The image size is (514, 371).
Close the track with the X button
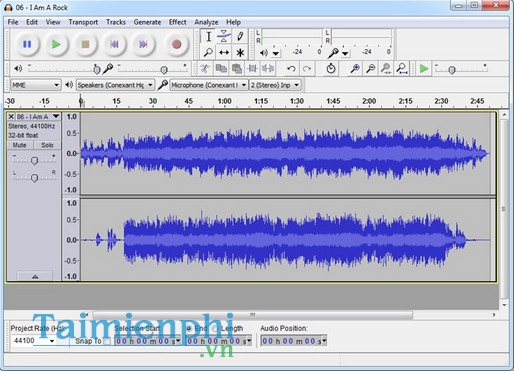click(11, 116)
